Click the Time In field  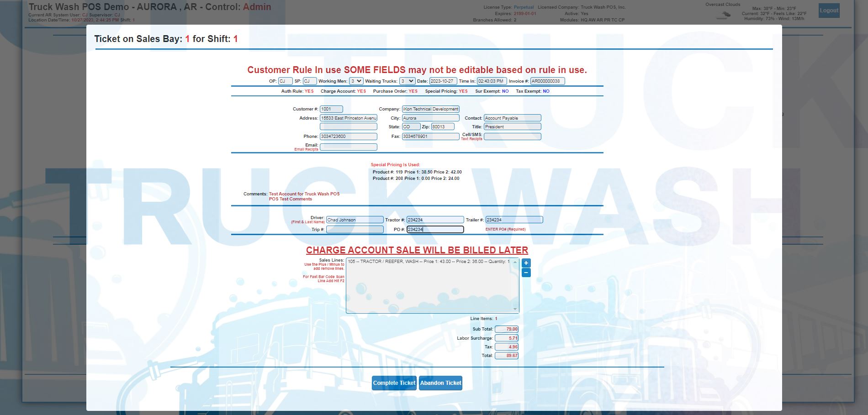[x=492, y=81]
